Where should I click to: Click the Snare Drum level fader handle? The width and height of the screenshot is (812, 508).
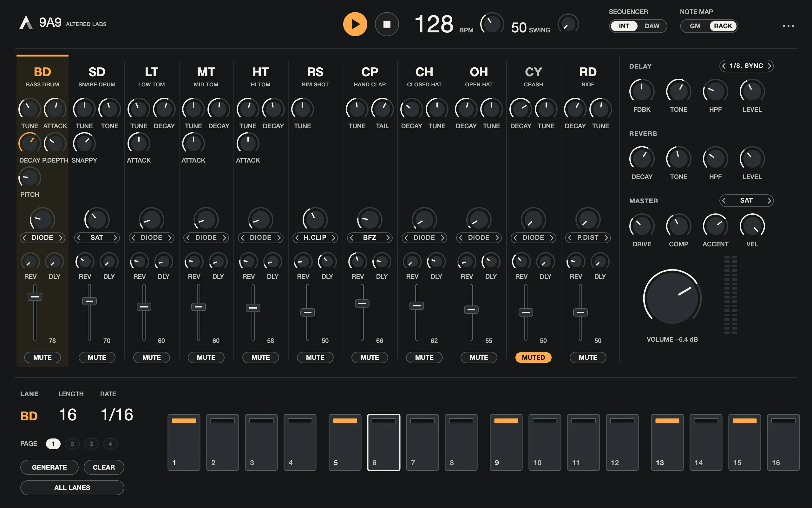[x=89, y=301]
